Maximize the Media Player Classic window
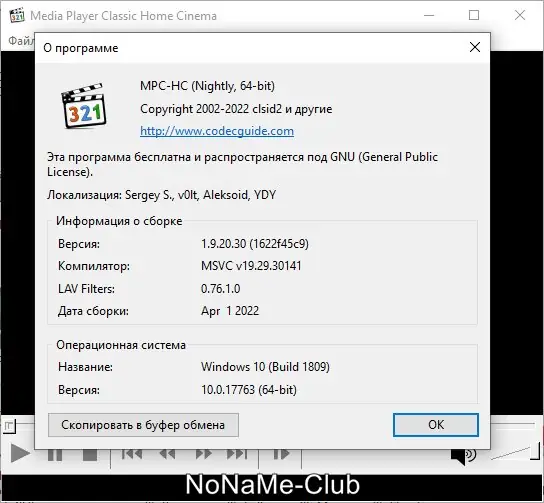Viewport: 544px width, 503px height. click(x=474, y=15)
